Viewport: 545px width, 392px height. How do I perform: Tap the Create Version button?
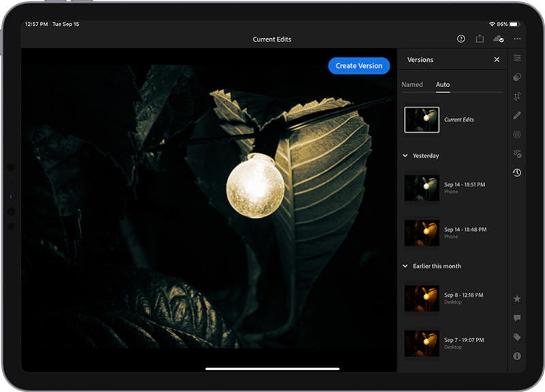(358, 66)
